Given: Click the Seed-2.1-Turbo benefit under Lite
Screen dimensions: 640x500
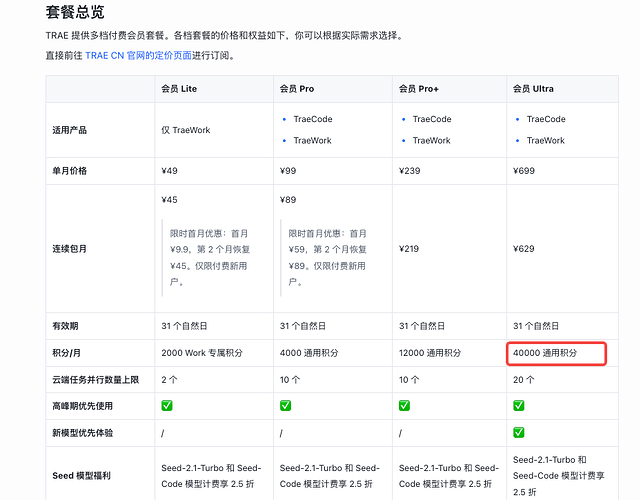Looking at the screenshot, I should click(211, 476).
